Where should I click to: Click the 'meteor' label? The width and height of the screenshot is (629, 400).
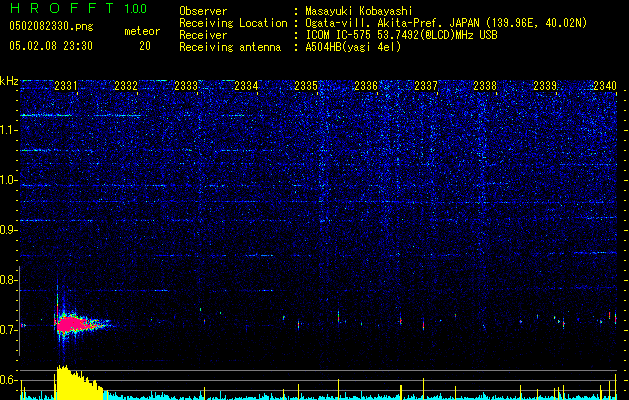point(142,31)
